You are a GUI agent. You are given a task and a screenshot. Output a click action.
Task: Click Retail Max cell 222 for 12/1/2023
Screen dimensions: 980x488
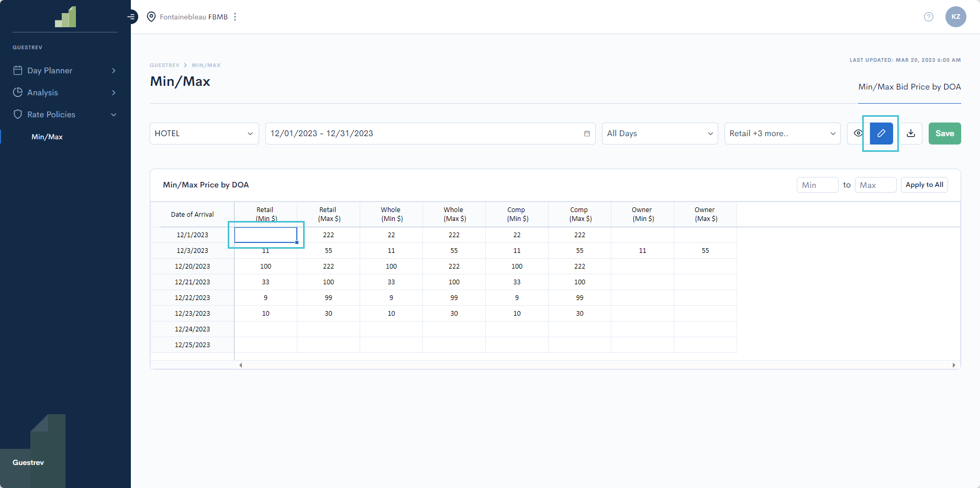click(328, 235)
